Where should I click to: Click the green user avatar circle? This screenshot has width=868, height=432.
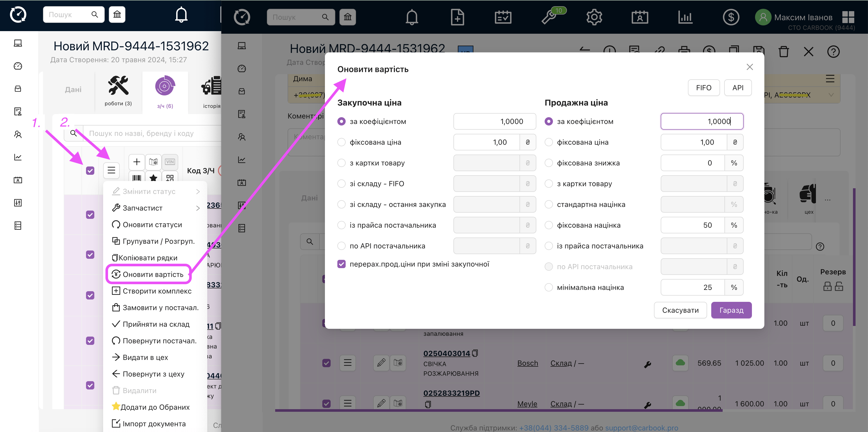pyautogui.click(x=763, y=17)
